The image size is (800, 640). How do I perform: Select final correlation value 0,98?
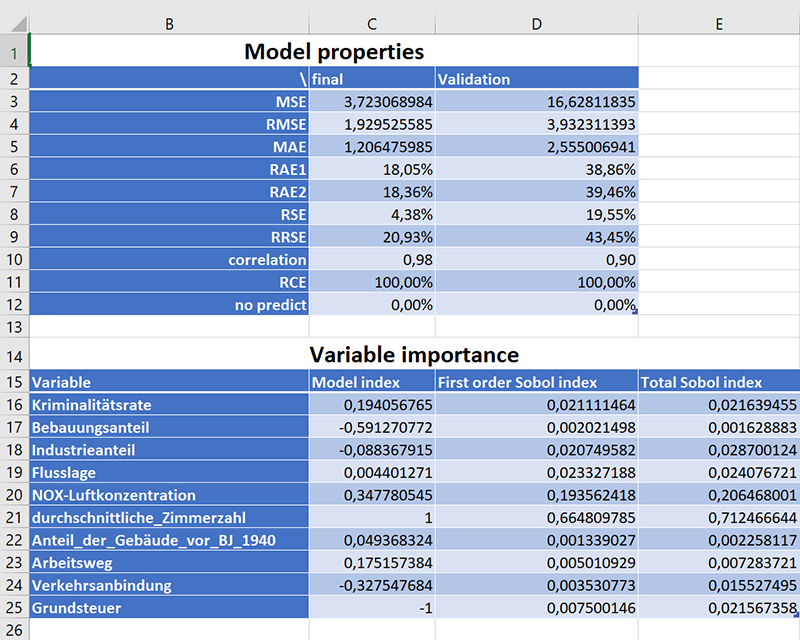coord(372,259)
